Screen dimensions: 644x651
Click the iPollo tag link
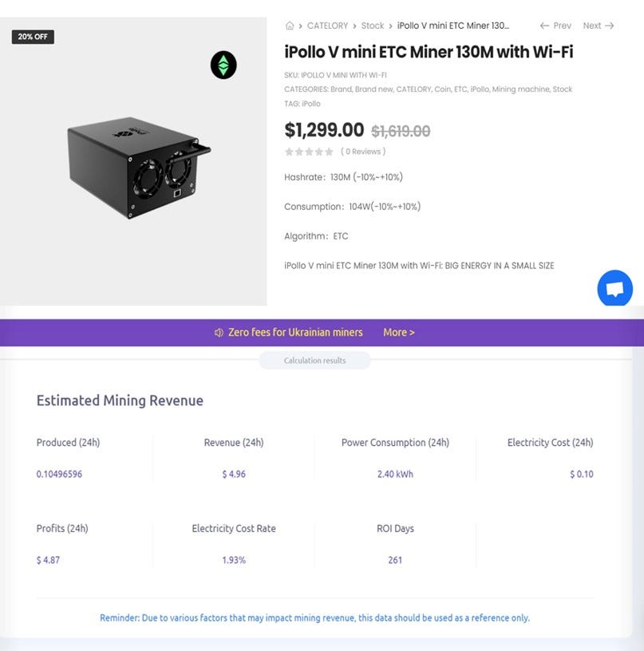click(311, 104)
